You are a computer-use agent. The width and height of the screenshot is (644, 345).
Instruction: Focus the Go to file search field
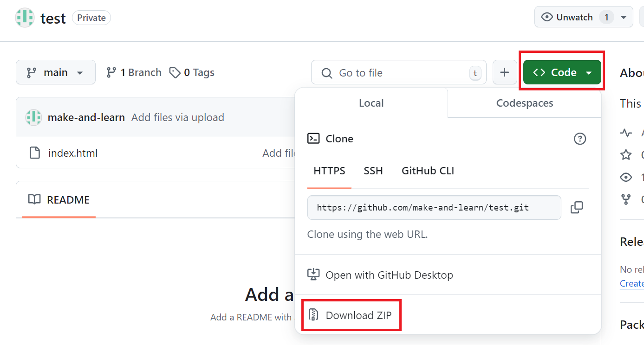pos(399,73)
